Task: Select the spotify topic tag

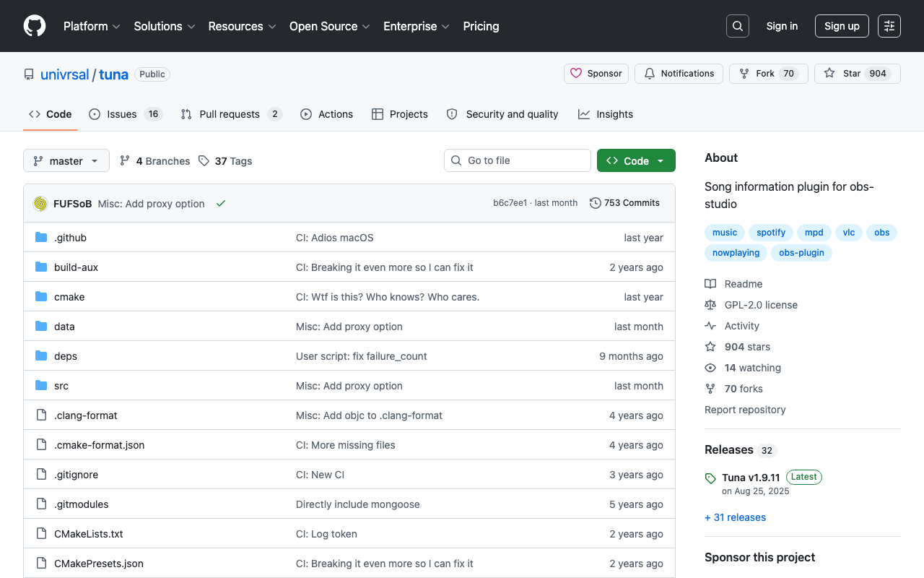Action: coord(771,233)
